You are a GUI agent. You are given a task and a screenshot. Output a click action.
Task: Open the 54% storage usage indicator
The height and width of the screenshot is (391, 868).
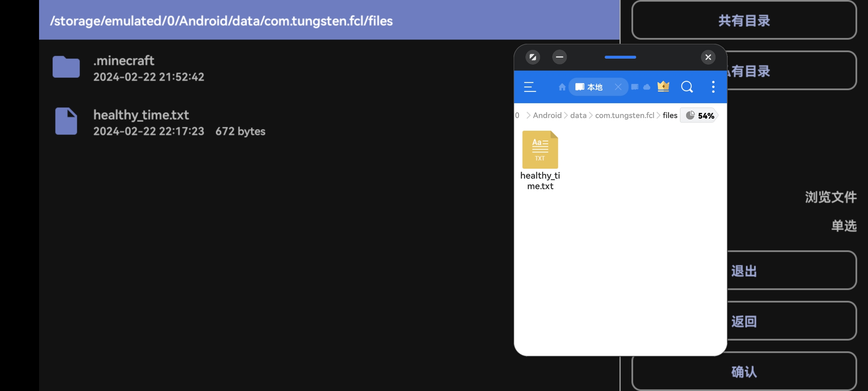click(x=699, y=115)
